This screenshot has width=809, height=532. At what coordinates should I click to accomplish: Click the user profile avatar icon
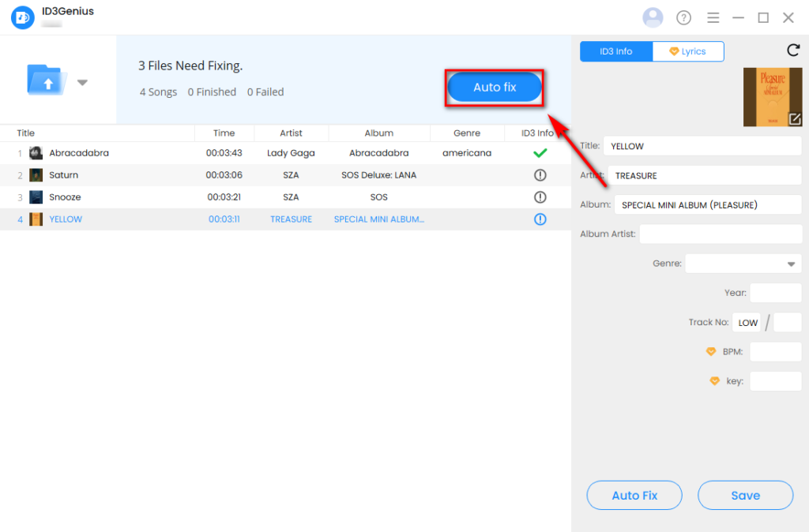[x=653, y=17]
